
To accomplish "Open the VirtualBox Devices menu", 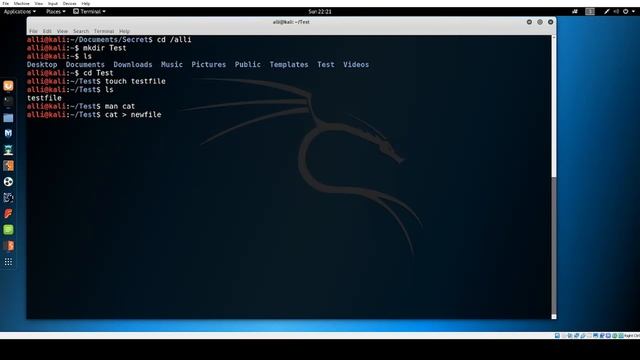I will pos(69,3).
